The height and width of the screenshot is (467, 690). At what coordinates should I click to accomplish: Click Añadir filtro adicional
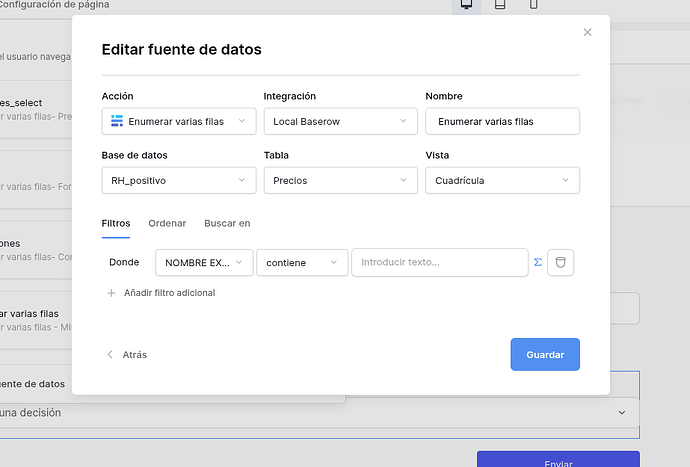pyautogui.click(x=161, y=293)
